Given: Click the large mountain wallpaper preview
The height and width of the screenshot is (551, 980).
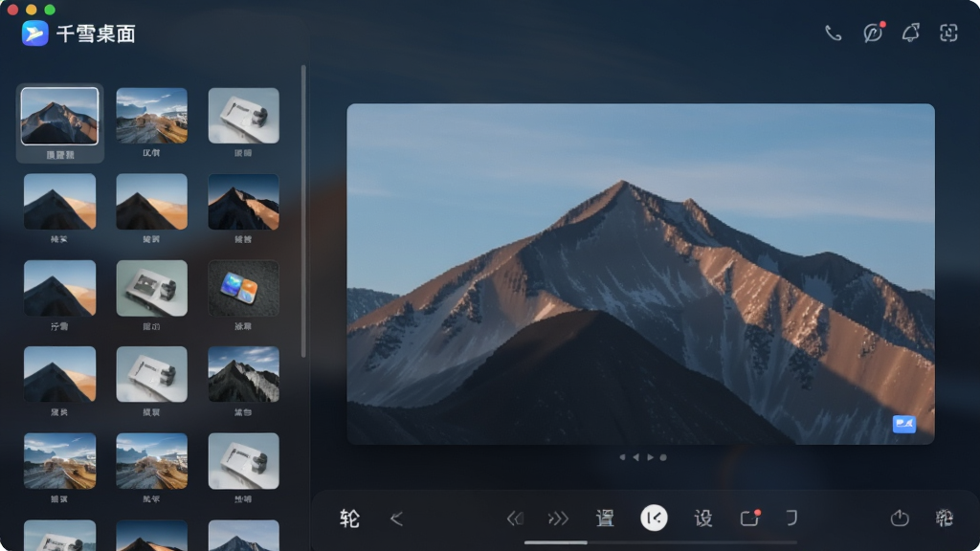Looking at the screenshot, I should pos(640,274).
